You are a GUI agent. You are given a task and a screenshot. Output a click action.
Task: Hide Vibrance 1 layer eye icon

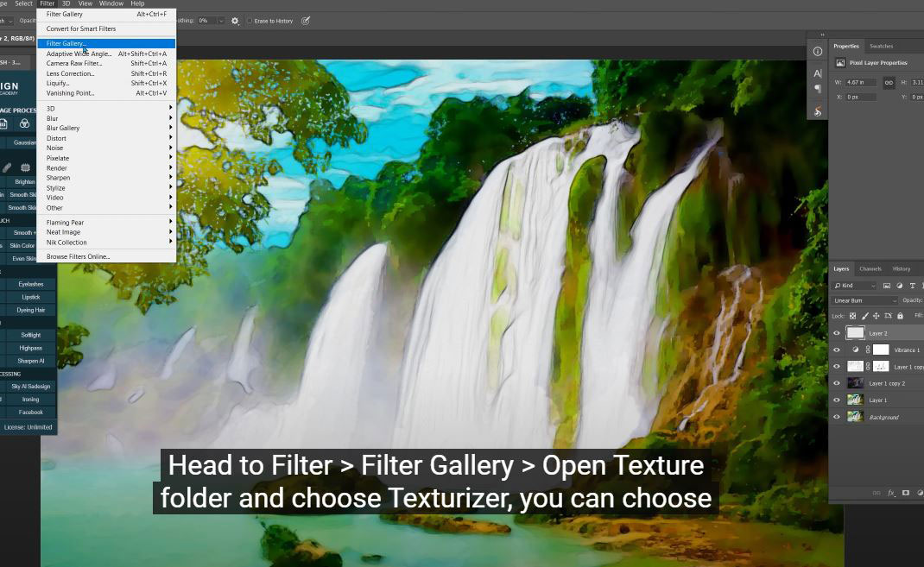pyautogui.click(x=836, y=350)
